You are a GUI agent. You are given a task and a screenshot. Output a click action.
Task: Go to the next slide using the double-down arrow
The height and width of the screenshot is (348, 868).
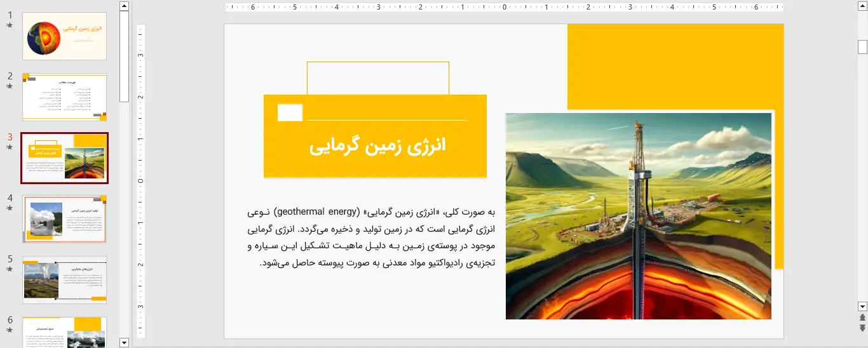point(862,328)
